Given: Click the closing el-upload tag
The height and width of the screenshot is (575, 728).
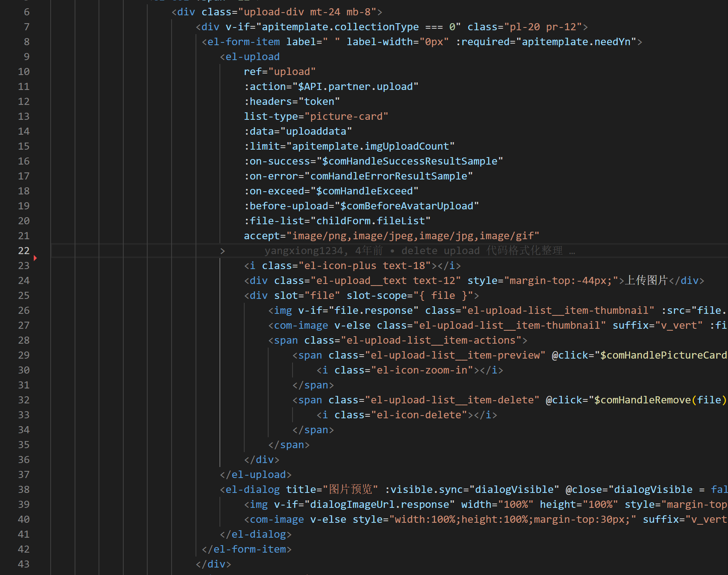Looking at the screenshot, I should click(x=256, y=474).
